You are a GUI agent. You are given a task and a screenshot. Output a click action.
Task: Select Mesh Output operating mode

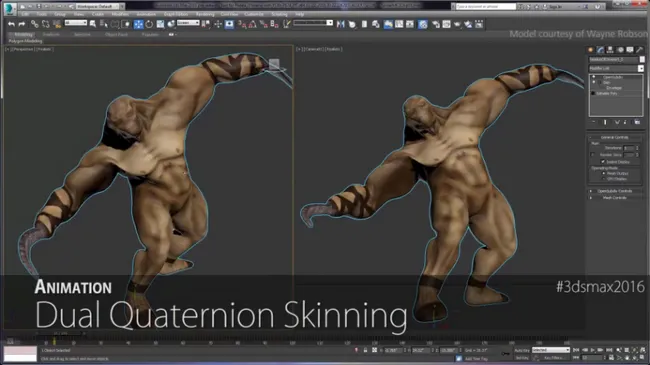[x=604, y=173]
